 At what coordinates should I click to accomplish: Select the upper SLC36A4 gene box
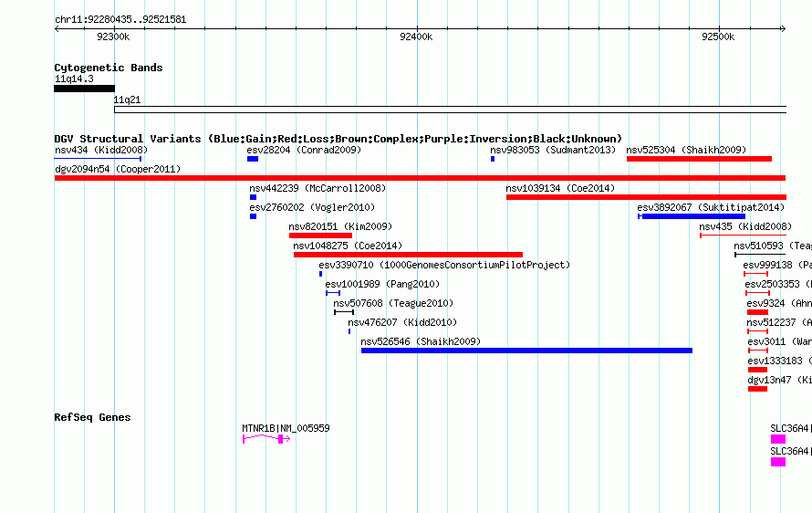pos(778,439)
